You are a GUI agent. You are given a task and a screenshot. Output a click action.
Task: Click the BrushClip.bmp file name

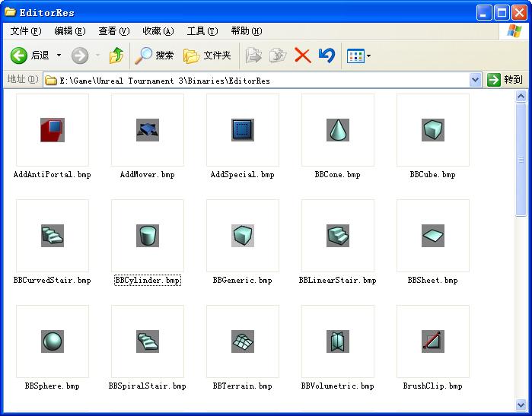tap(432, 386)
